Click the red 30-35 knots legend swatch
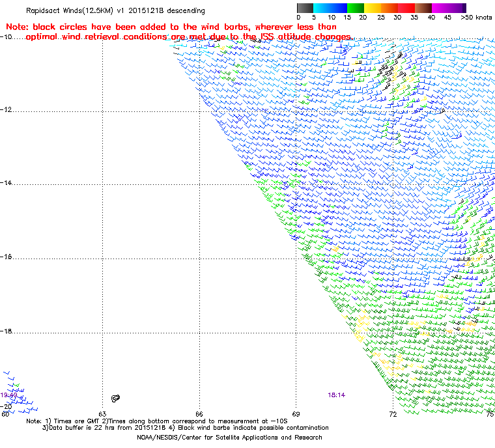The image size is (495, 448). (406, 8)
